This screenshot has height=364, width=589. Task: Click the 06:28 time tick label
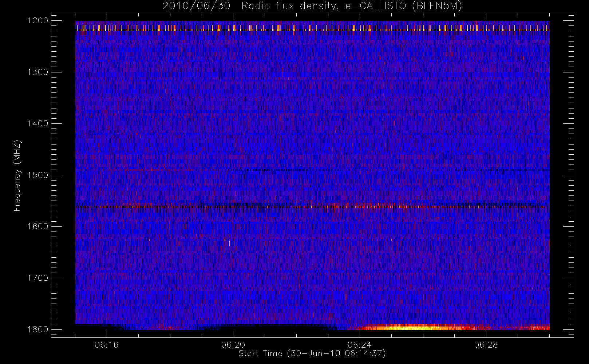click(x=486, y=345)
